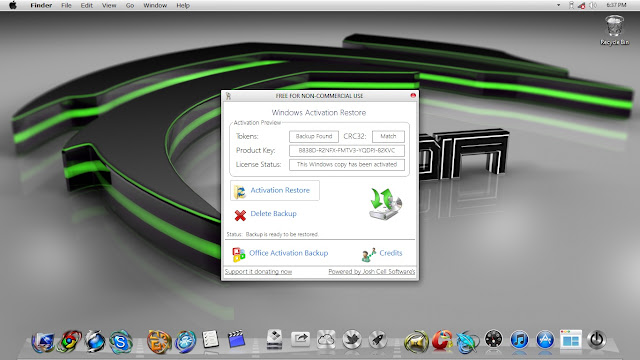Open the blue swirl dock icon
This screenshot has height=360, width=640.
[x=185, y=341]
